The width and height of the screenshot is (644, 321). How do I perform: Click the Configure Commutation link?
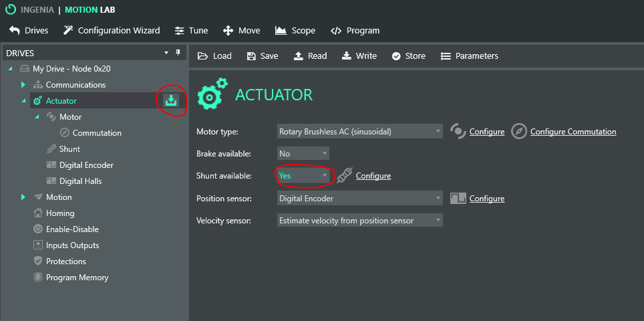[573, 132]
